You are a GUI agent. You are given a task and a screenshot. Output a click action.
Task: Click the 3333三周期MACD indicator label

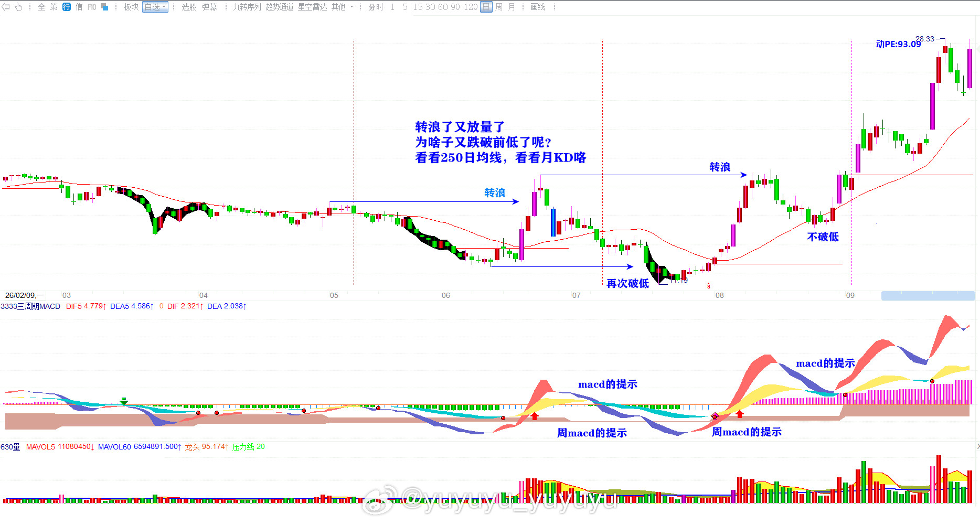(x=30, y=306)
